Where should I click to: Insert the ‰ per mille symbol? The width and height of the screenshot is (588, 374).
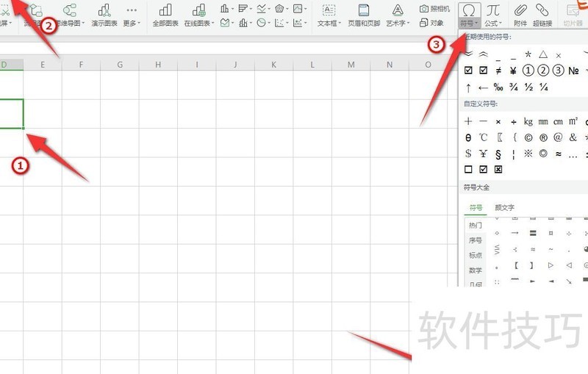tap(498, 87)
